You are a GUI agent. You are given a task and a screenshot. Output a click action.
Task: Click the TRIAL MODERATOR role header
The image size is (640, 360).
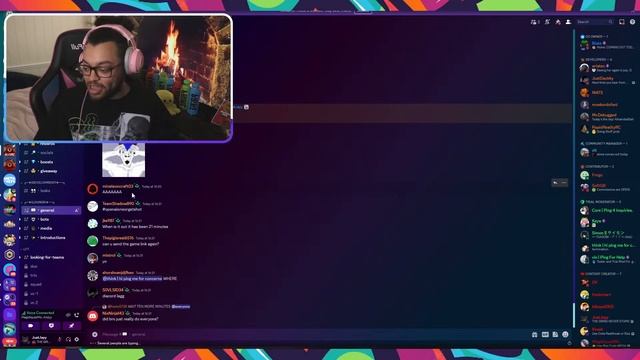pyautogui.click(x=600, y=202)
